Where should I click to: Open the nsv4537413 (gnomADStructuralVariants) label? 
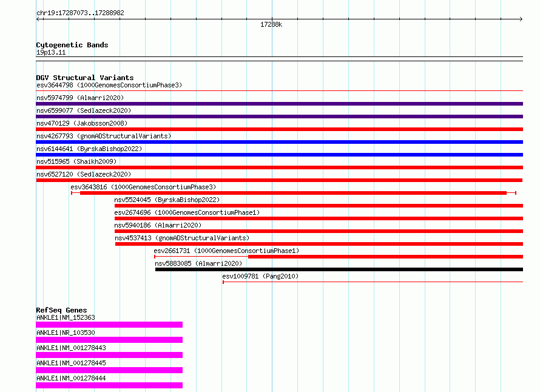click(x=182, y=238)
